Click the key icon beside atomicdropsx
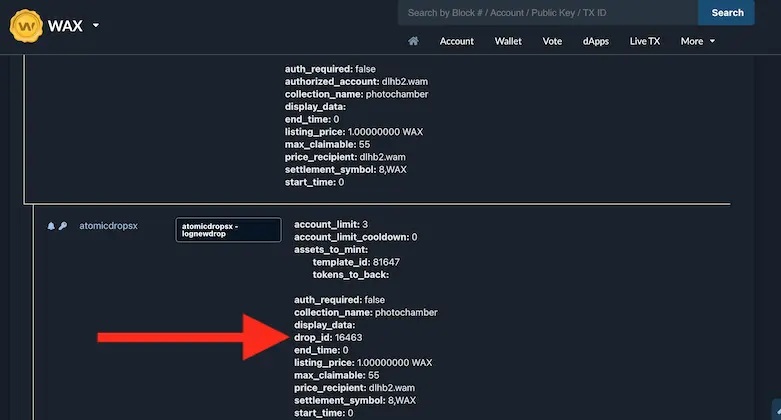The width and height of the screenshot is (781, 420). pyautogui.click(x=63, y=226)
